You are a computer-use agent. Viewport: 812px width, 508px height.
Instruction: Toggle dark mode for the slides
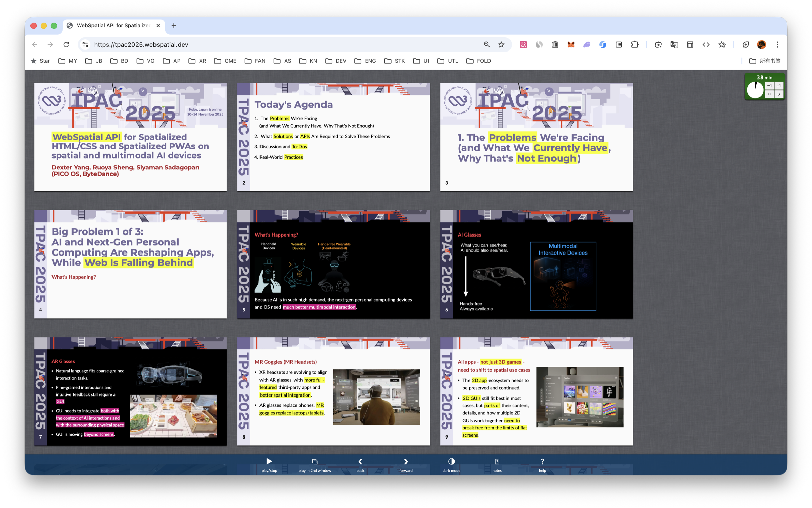(x=451, y=462)
